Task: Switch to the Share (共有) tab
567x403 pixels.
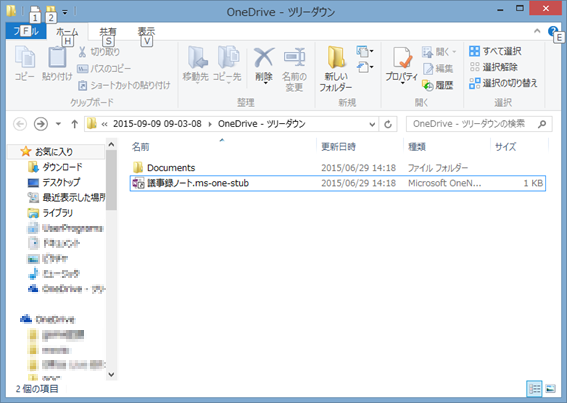Action: [x=108, y=32]
